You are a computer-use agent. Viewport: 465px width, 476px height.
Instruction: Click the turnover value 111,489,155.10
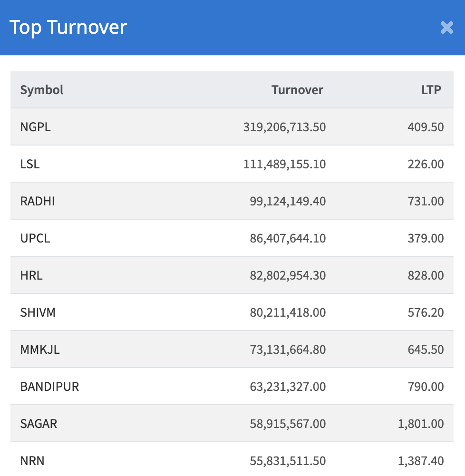(284, 164)
